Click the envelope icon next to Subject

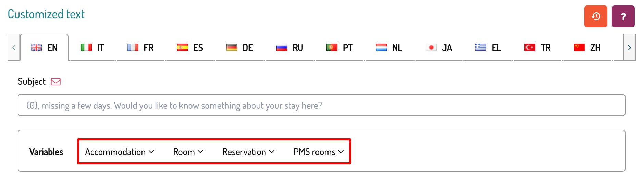[x=56, y=82]
